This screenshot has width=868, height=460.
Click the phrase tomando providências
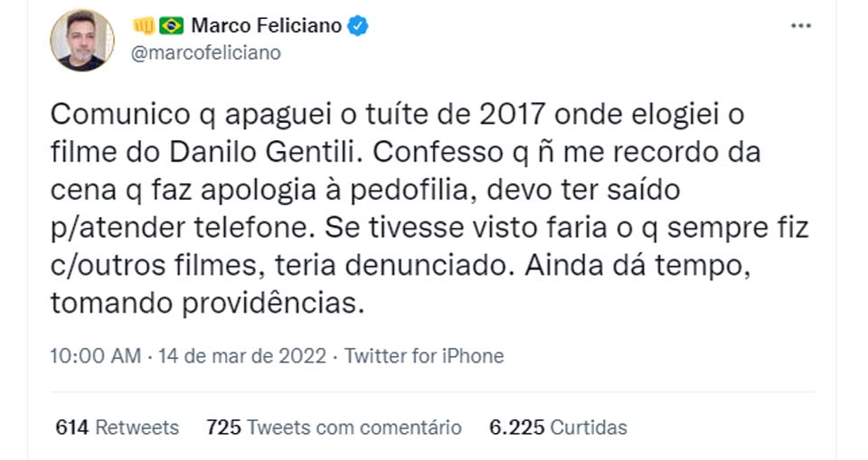point(208,303)
